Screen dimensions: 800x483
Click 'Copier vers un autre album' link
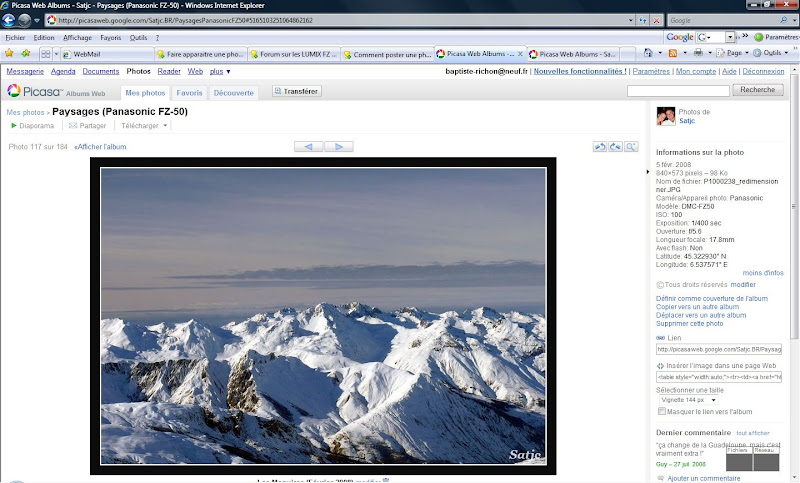point(697,307)
